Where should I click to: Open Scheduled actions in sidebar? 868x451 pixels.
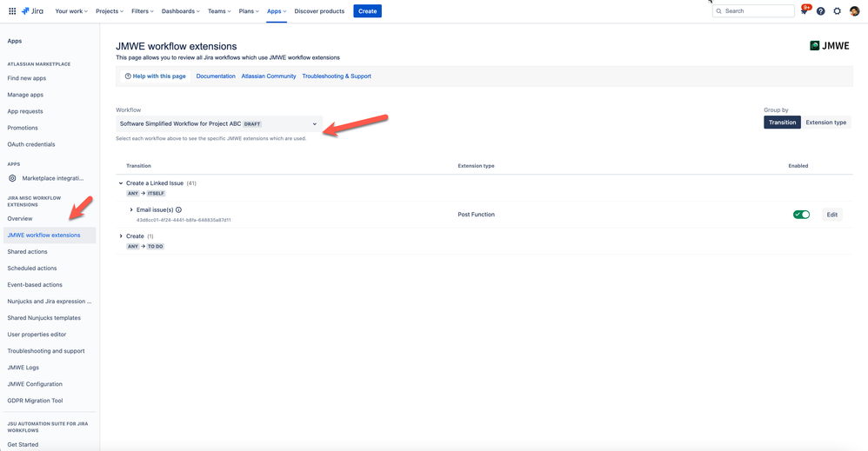click(32, 269)
